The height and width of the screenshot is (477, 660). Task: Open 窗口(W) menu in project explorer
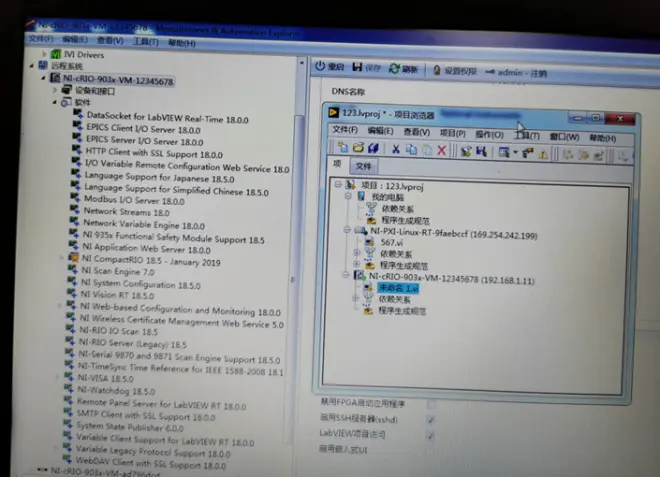point(564,137)
